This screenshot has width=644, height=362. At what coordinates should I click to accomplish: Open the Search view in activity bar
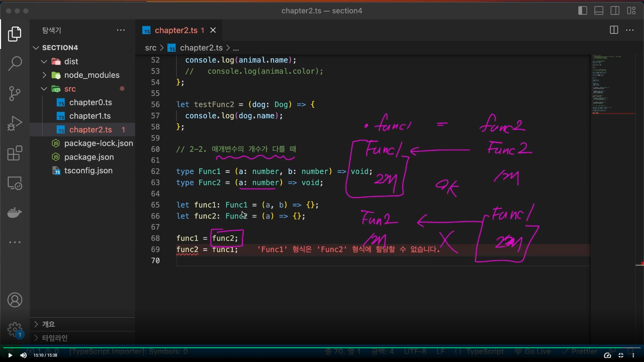[15, 63]
